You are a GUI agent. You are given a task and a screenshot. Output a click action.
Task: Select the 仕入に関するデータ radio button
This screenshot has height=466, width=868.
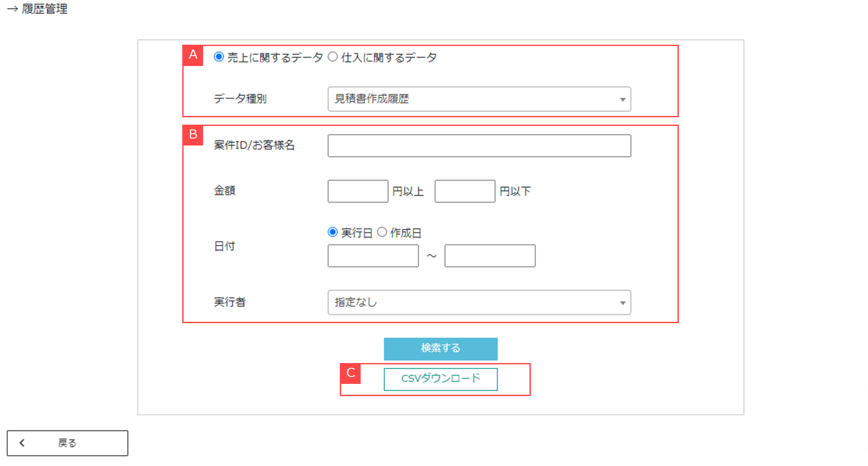tap(333, 57)
